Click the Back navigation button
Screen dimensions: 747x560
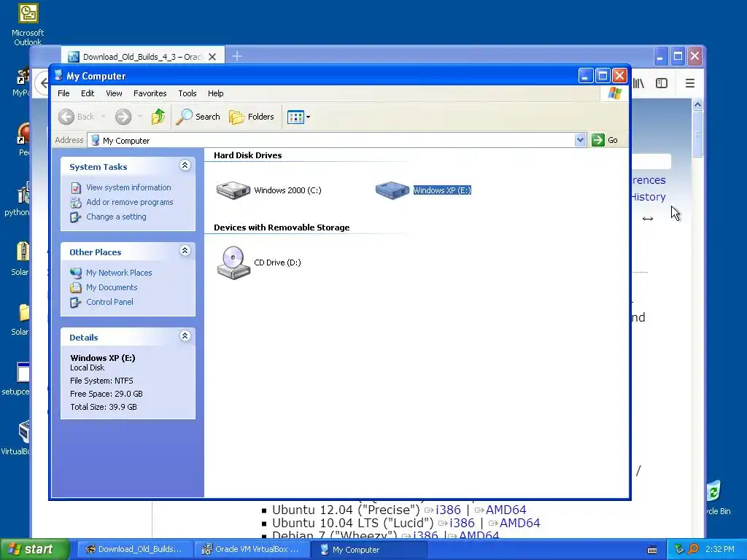click(76, 117)
